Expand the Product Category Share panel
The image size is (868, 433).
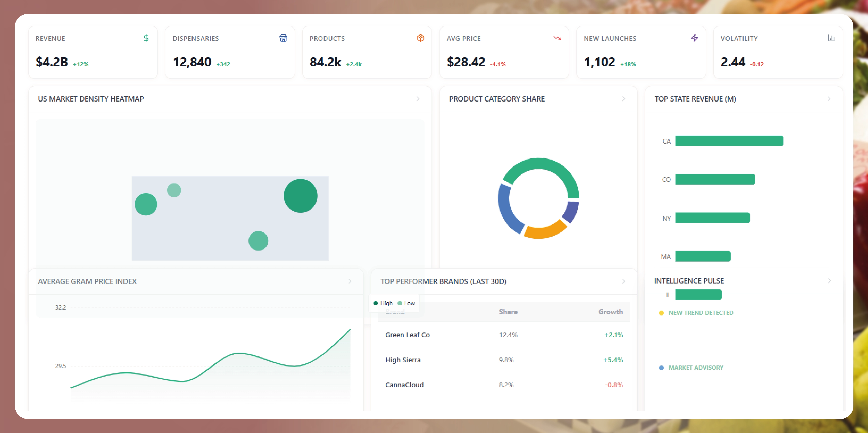[624, 99]
